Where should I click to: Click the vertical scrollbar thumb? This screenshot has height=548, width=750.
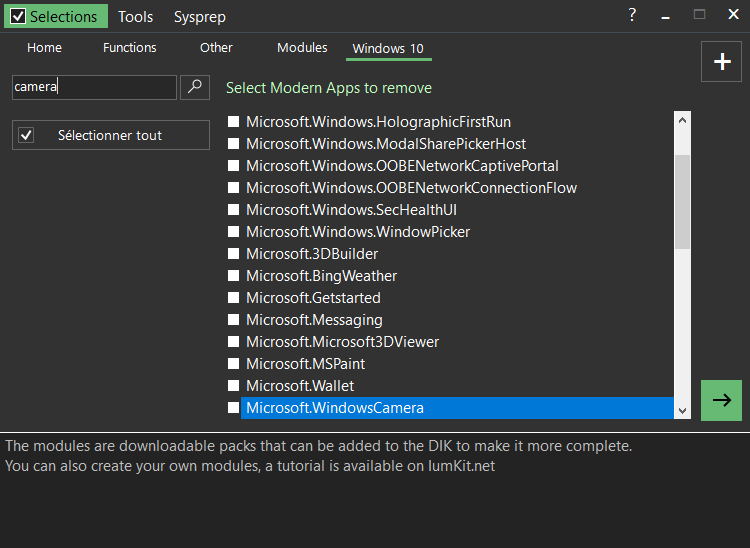(683, 202)
